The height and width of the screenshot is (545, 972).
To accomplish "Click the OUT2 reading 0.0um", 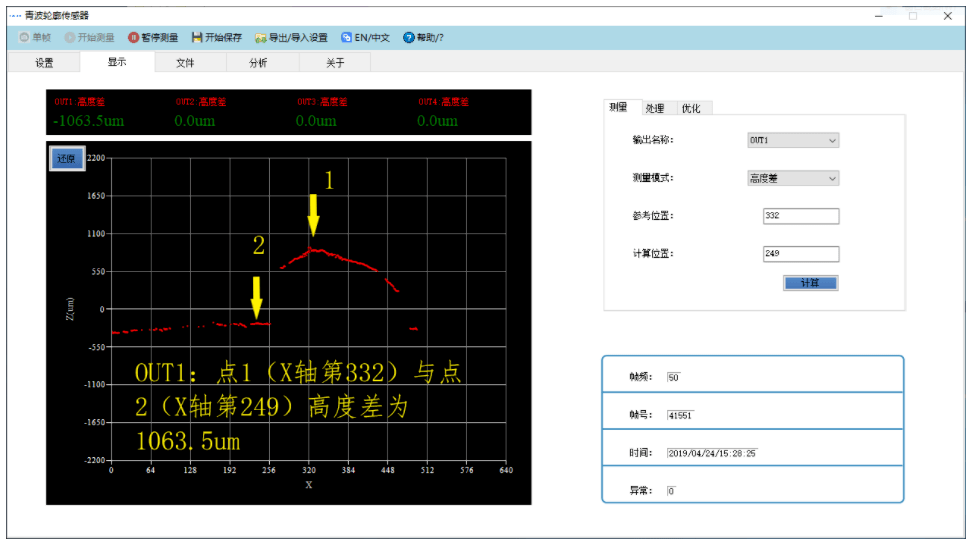I will tap(195, 121).
